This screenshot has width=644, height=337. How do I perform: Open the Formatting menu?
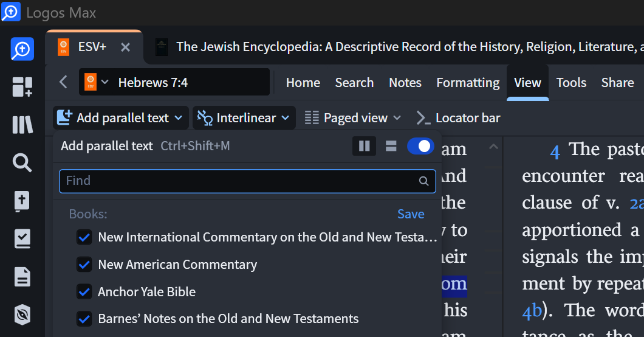tap(468, 83)
